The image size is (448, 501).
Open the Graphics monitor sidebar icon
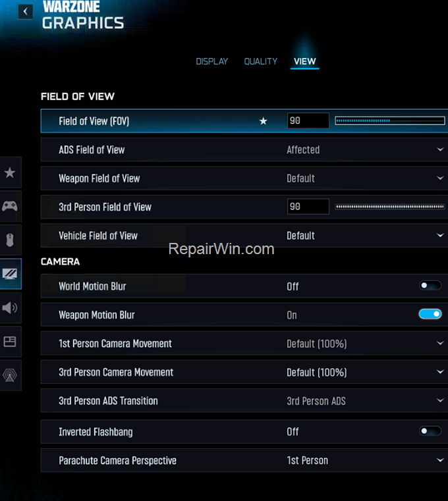[x=11, y=274]
